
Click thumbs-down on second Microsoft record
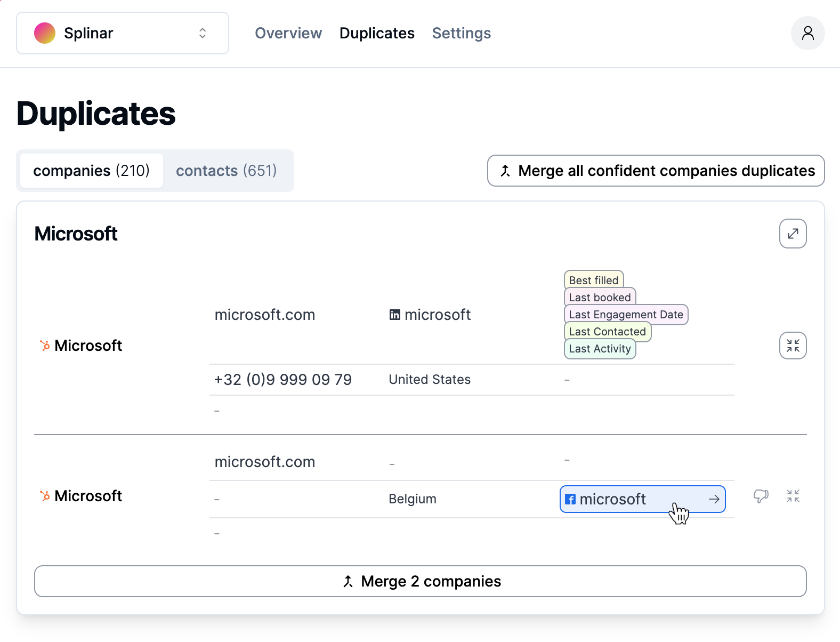(x=761, y=496)
